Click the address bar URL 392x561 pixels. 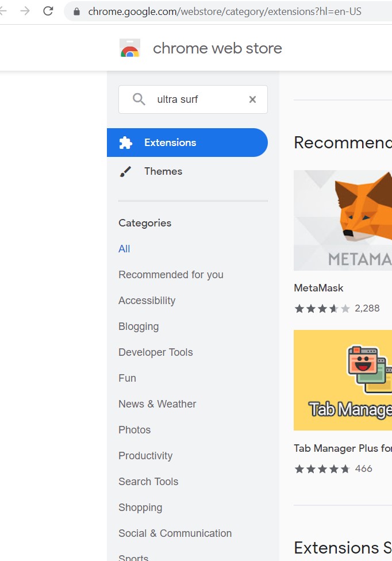[x=225, y=11]
